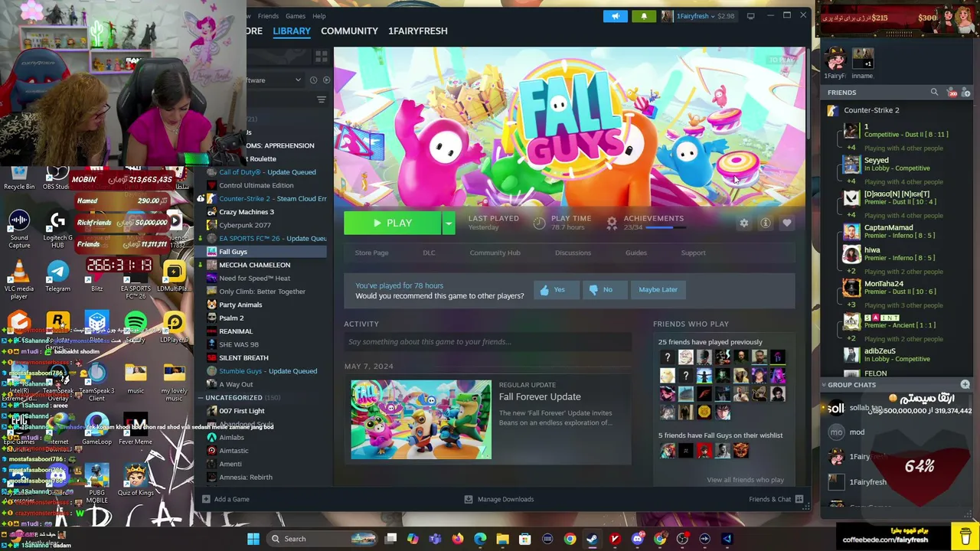Open Friends & Chat window icon
The width and height of the screenshot is (980, 551).
[799, 499]
